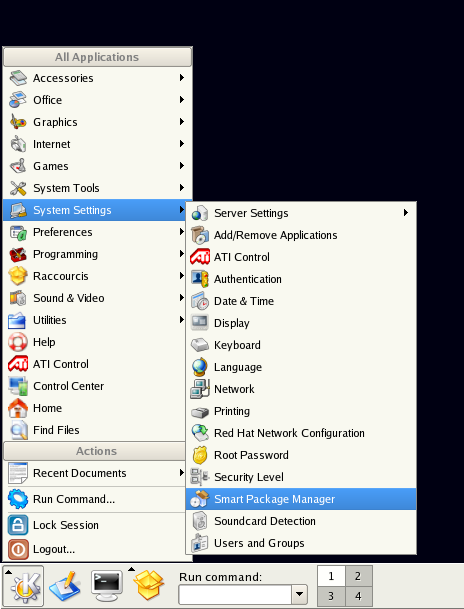Open Users and Groups
This screenshot has height=609, width=464.
(x=301, y=543)
